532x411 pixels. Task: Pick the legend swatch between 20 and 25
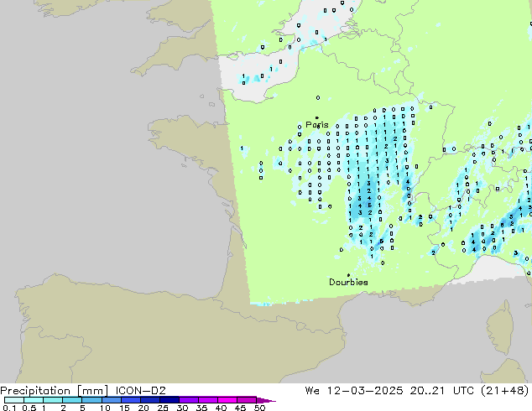point(150,400)
